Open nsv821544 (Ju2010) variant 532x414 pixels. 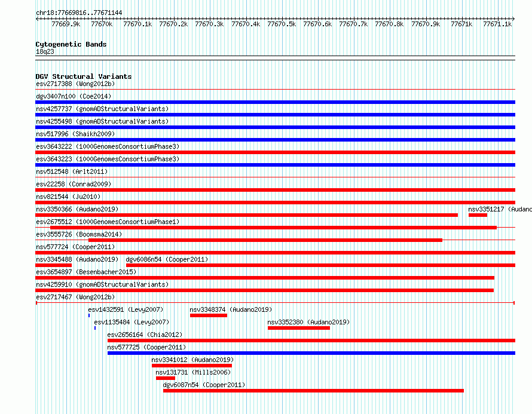(68, 197)
